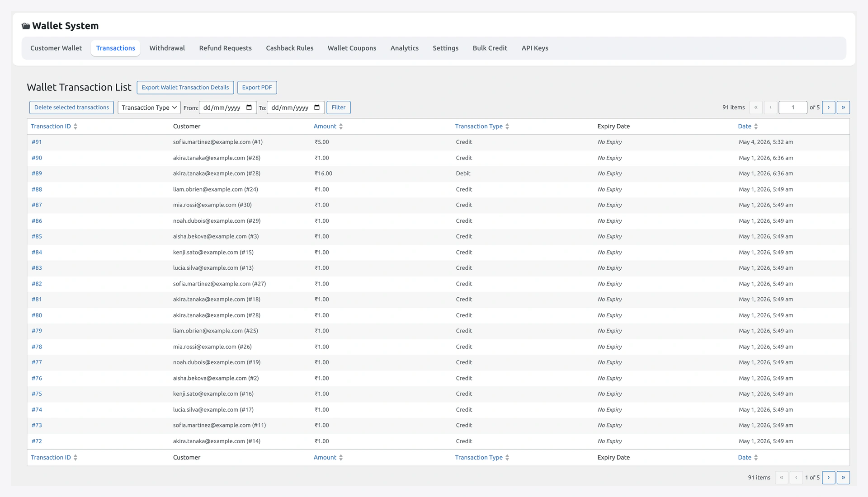Switch to the Analytics tab
The height and width of the screenshot is (497, 868).
click(x=405, y=48)
